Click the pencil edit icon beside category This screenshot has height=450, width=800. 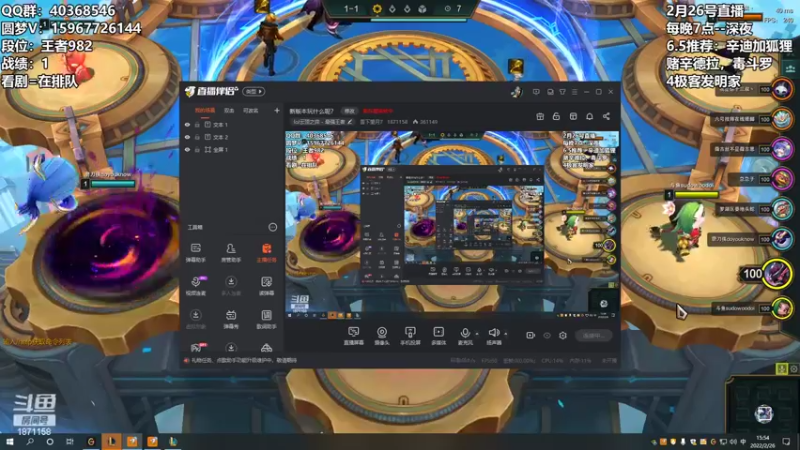point(350,122)
